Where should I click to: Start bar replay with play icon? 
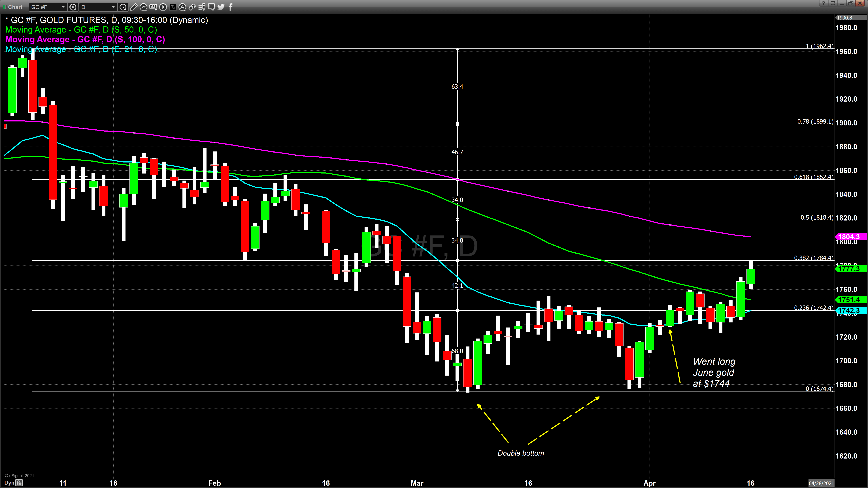pos(163,7)
